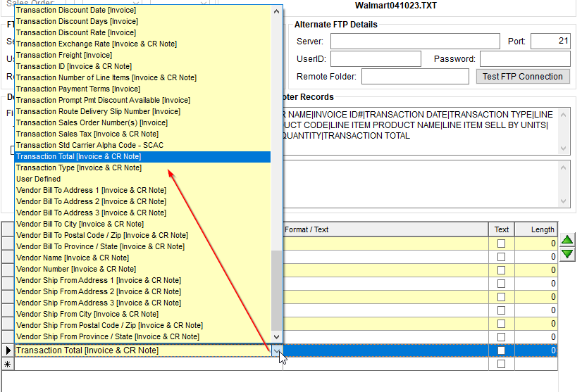Select Vendor Ship From Address 2
This screenshot has height=392, width=582.
[x=142, y=291]
